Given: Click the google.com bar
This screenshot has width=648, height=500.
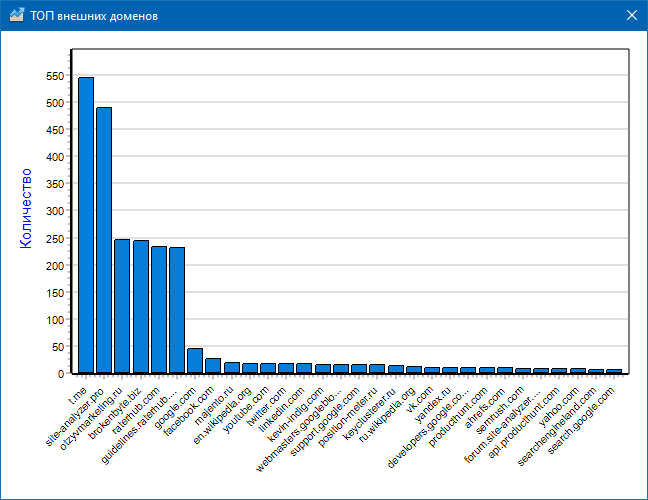Looking at the screenshot, I should pyautogui.click(x=195, y=361).
